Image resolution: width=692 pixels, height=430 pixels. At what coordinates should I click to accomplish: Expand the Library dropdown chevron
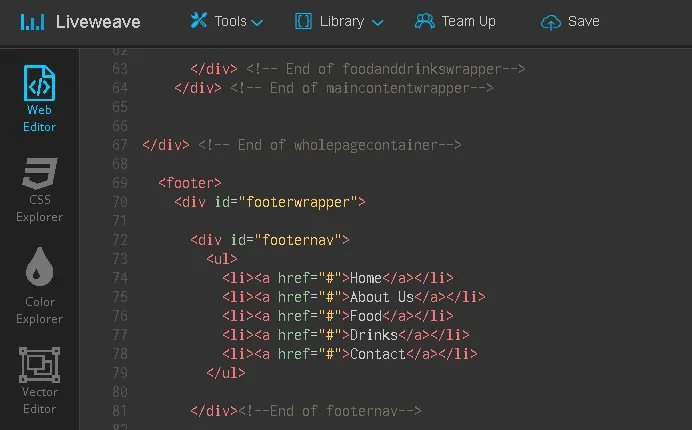(377, 22)
